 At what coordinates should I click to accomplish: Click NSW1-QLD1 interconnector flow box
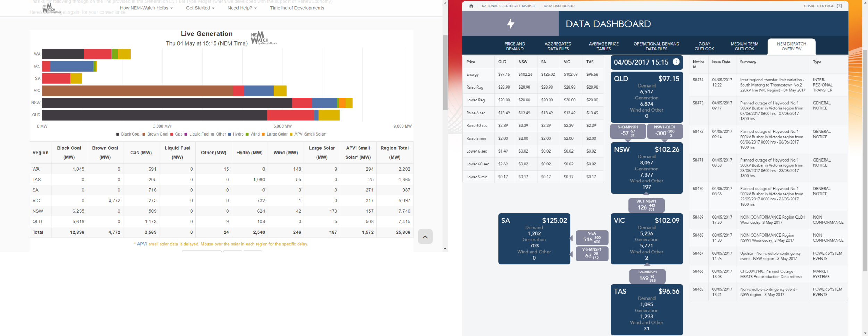(665, 131)
